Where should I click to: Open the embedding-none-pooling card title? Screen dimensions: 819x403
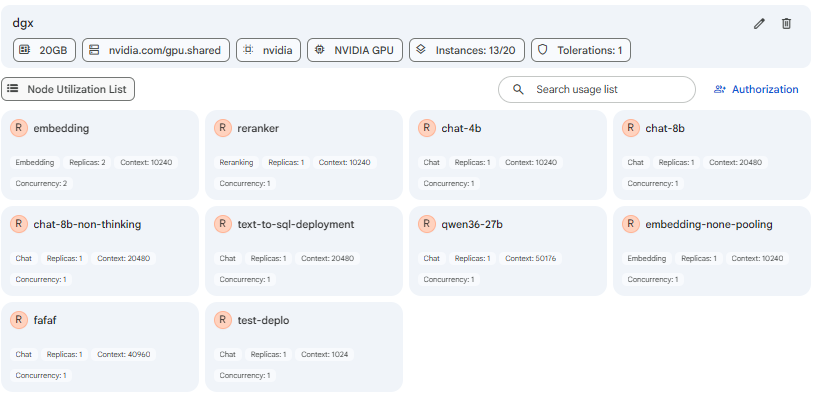pyautogui.click(x=709, y=224)
